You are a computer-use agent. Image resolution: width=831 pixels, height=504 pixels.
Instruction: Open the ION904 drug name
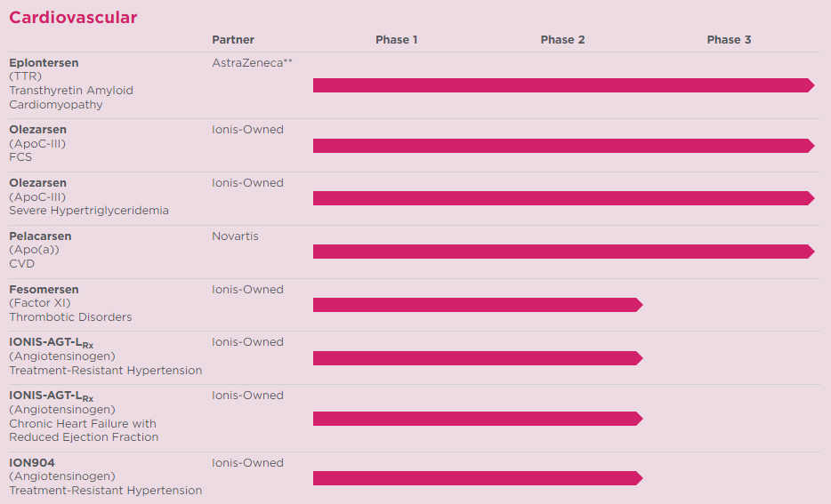pos(34,463)
